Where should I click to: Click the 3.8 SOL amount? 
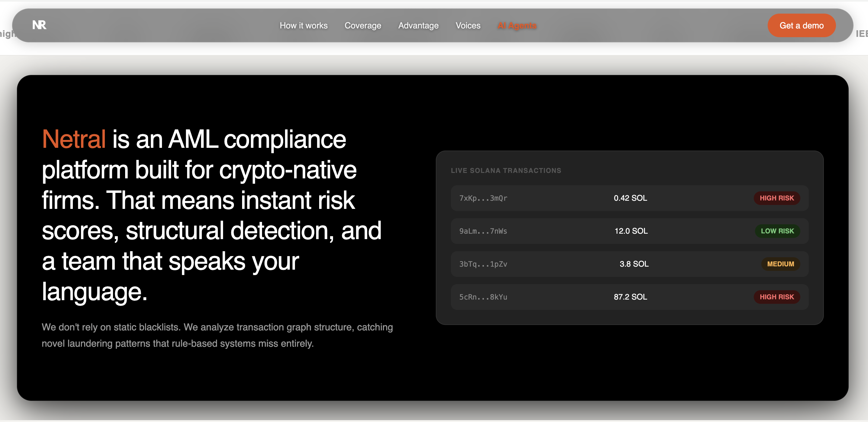634,264
